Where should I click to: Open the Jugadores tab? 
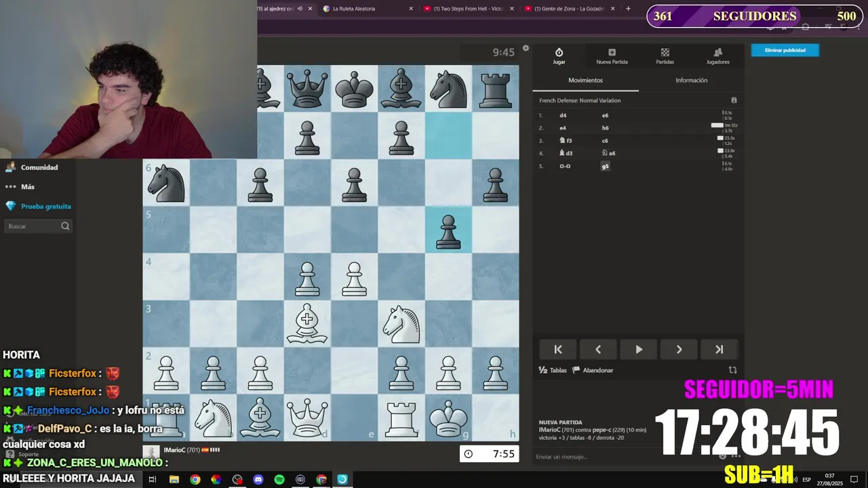point(717,56)
